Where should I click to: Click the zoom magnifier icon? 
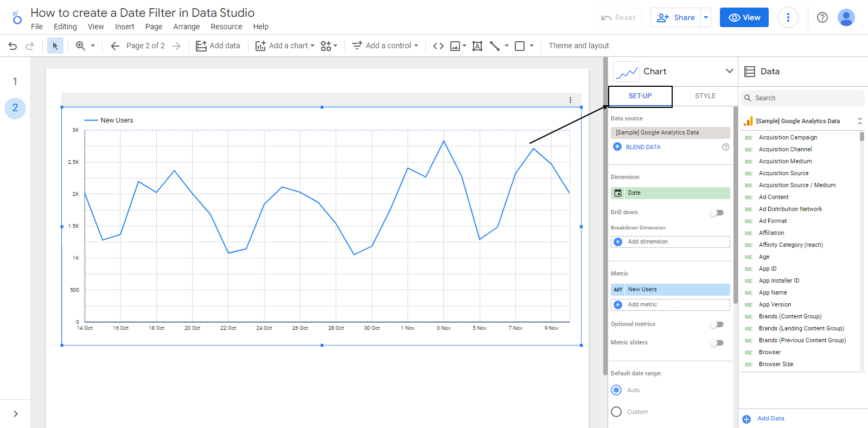tap(80, 46)
